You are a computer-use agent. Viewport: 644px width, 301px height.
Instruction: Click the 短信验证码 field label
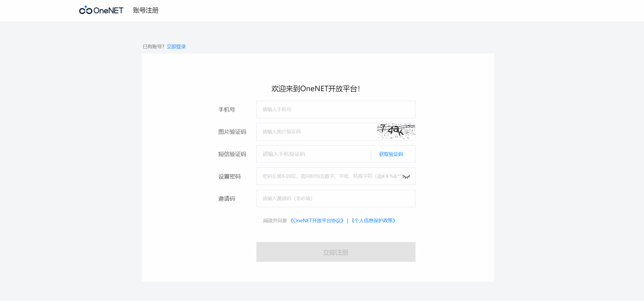[232, 154]
